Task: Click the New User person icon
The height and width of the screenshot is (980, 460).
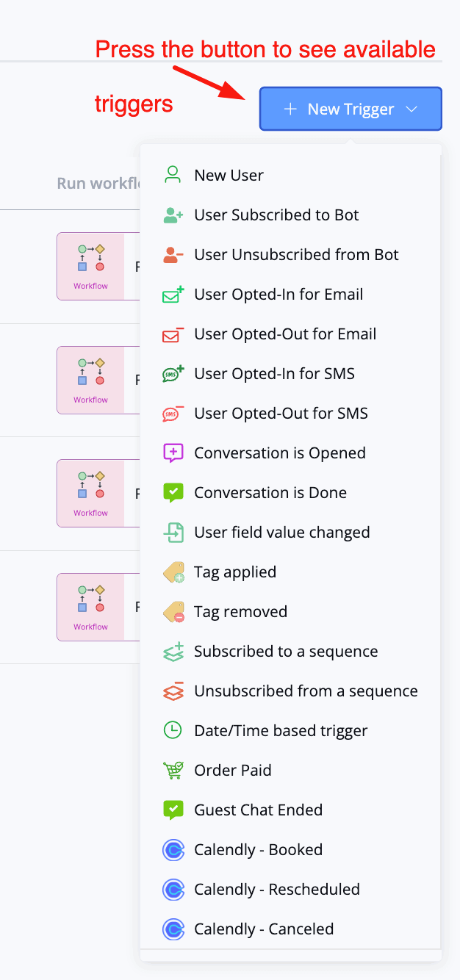Action: click(x=173, y=175)
